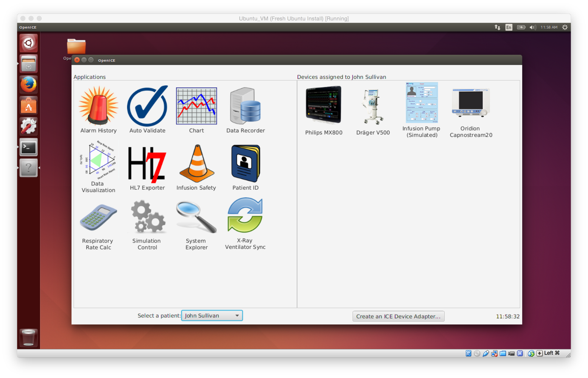The height and width of the screenshot is (378, 588).
Task: Open the system gear session menu
Action: (565, 27)
